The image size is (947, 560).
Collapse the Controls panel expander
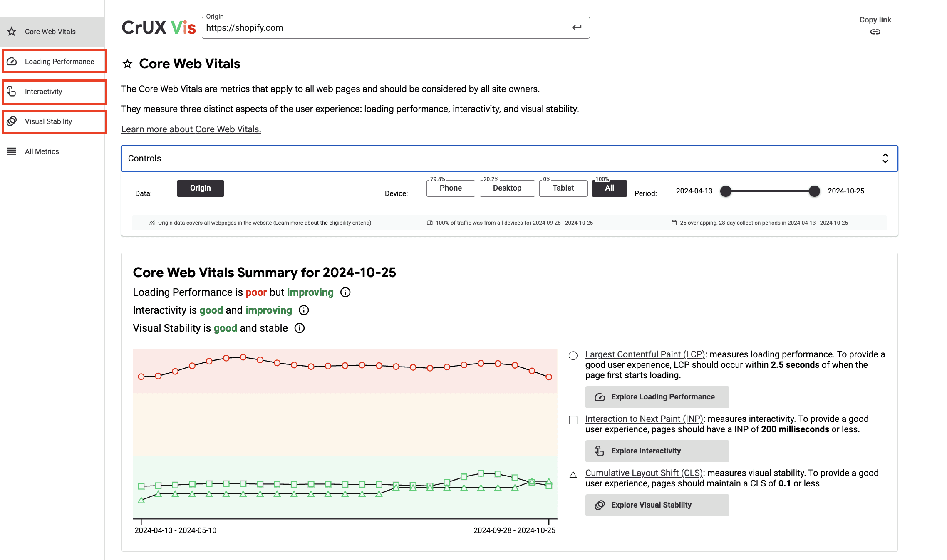885,159
